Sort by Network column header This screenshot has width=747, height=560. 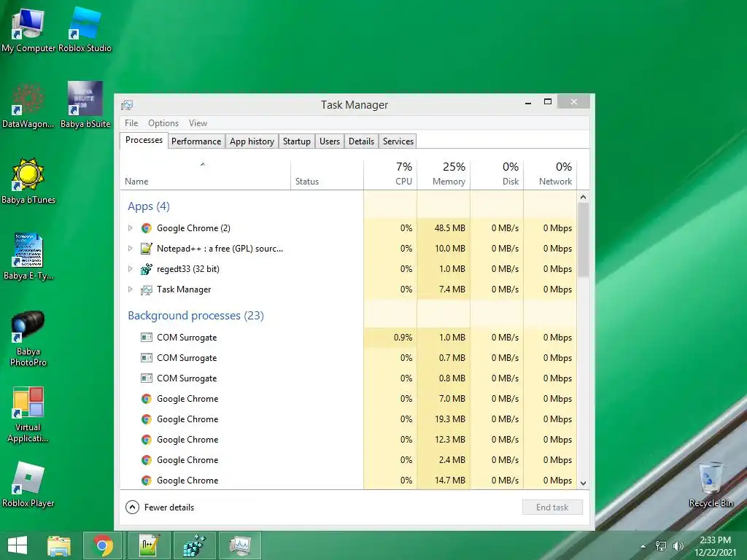click(550, 175)
